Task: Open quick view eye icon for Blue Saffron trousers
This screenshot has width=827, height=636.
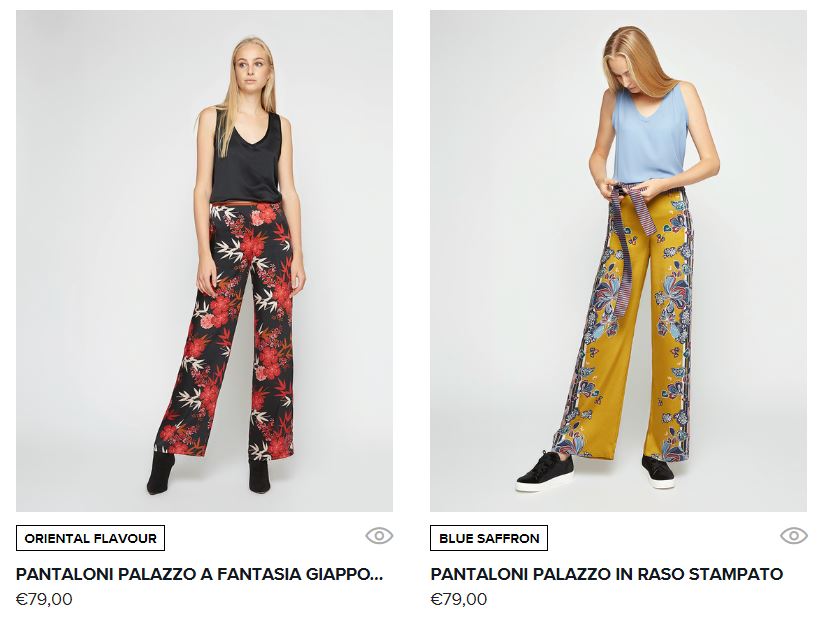Action: point(794,536)
